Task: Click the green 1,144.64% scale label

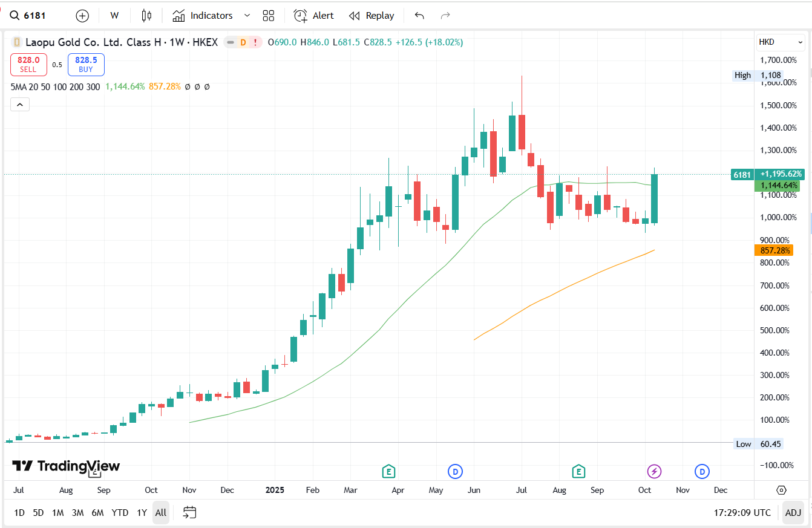Action: pyautogui.click(x=777, y=186)
